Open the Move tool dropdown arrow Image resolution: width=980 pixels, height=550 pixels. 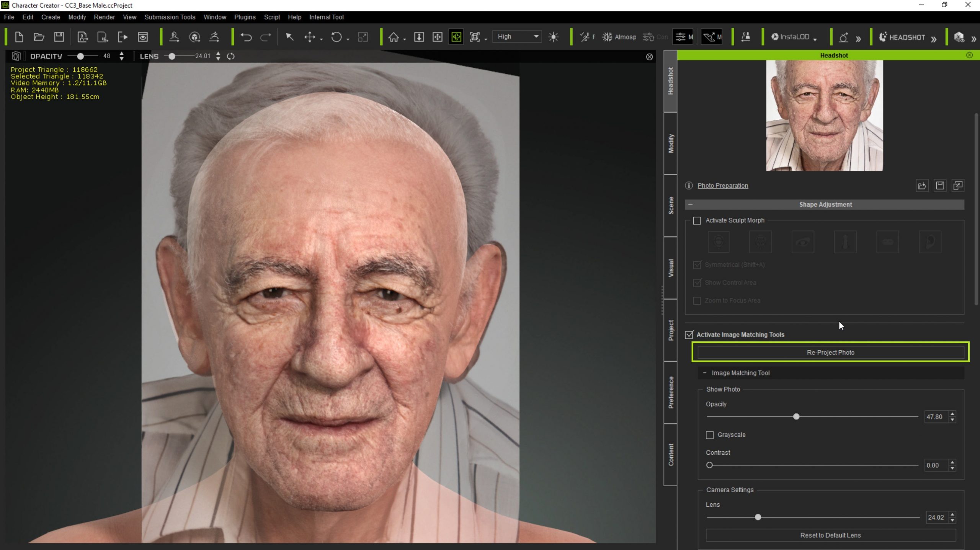coord(321,39)
